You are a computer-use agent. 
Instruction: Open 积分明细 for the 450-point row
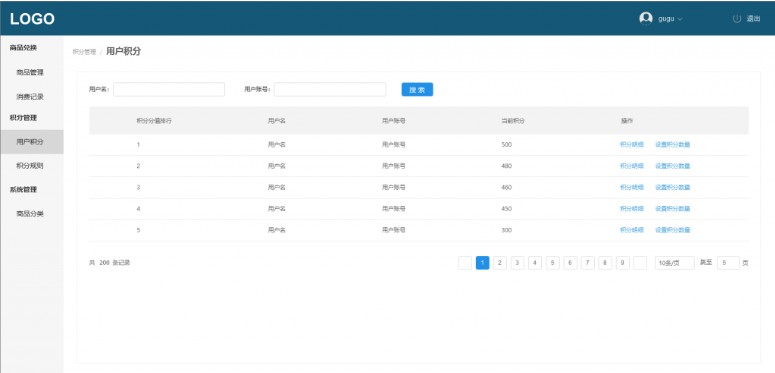[632, 208]
